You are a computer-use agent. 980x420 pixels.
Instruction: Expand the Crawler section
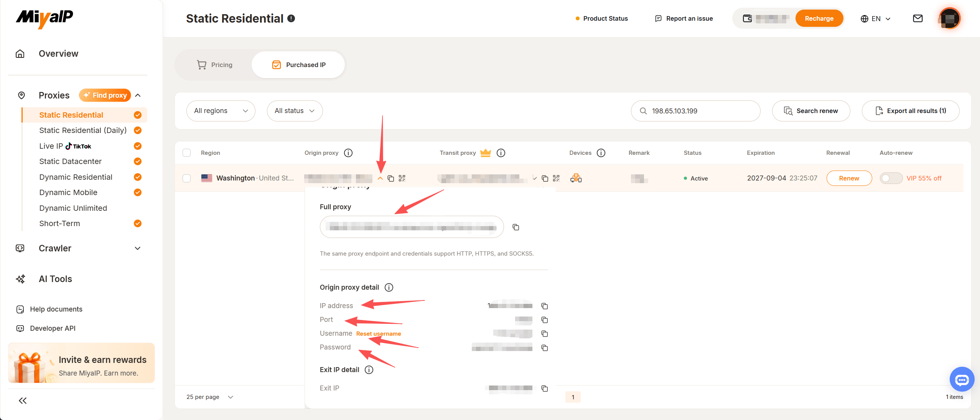click(x=138, y=248)
